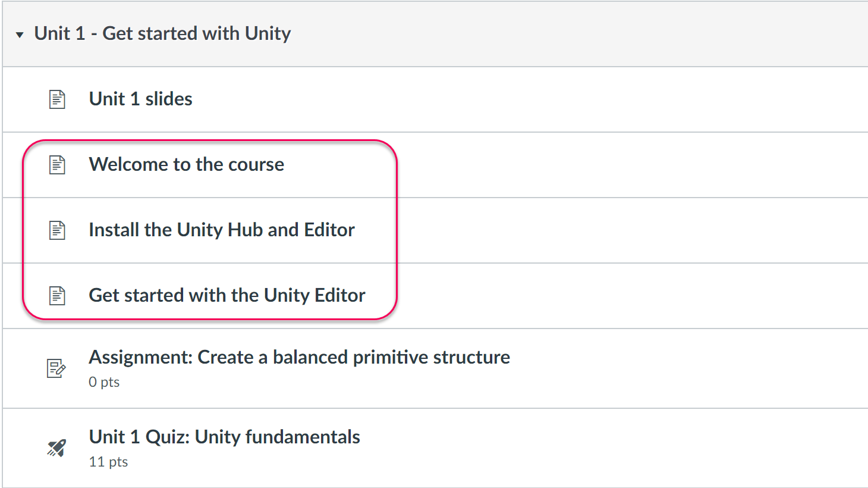
Task: Click the page icon beside Unit 1 slides
Action: tap(57, 99)
